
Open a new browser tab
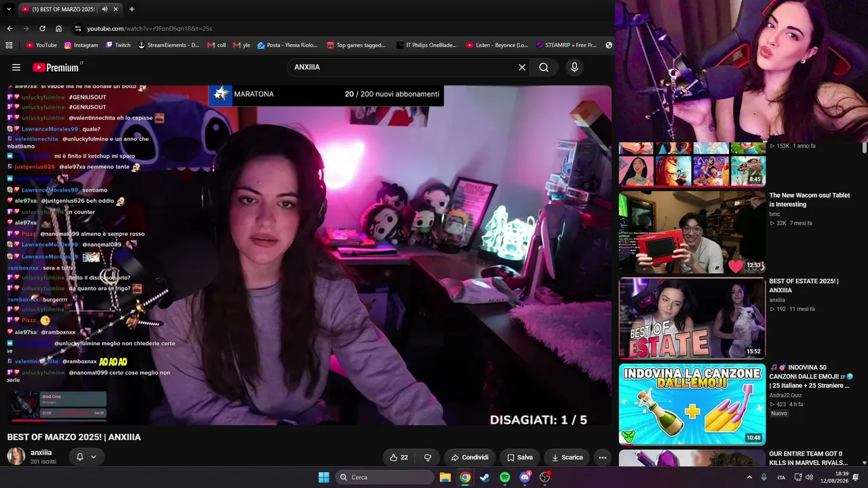132,9
